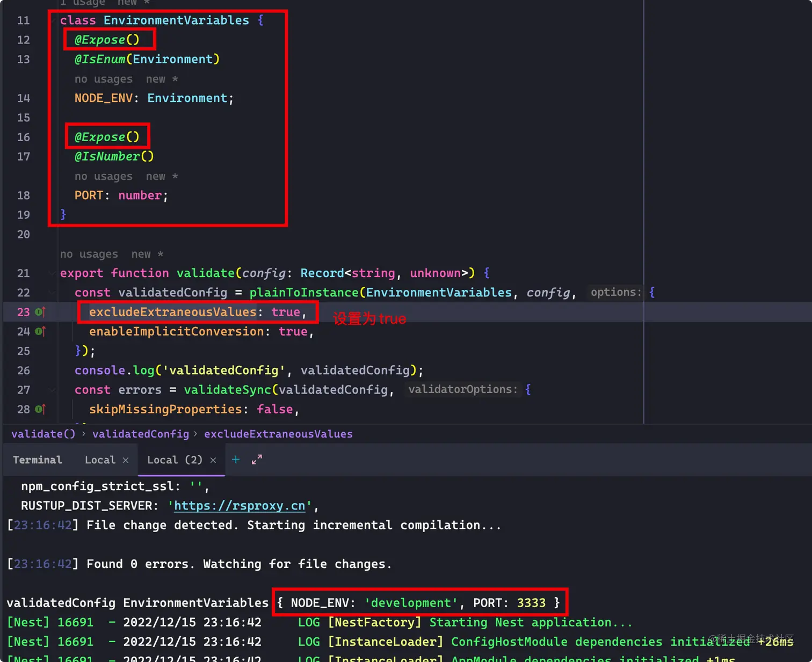Click the 3333 PORT value in terminal output
The height and width of the screenshot is (662, 812).
pyautogui.click(x=531, y=603)
